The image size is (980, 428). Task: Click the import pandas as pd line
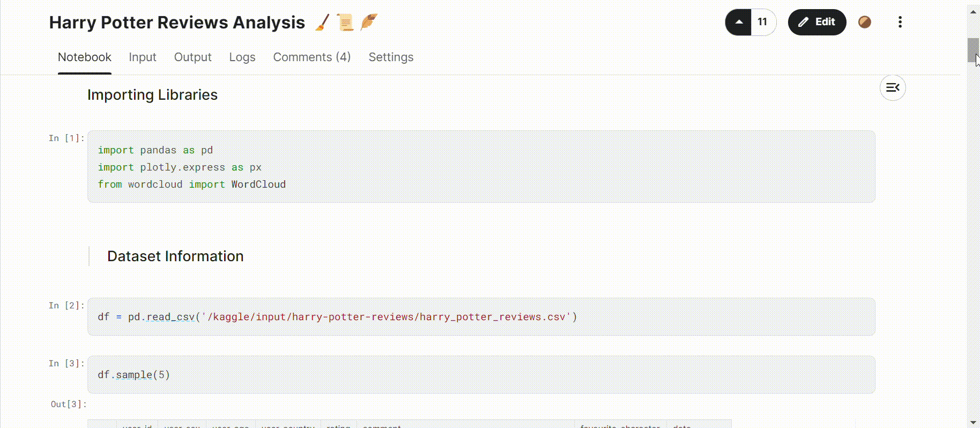tap(155, 150)
